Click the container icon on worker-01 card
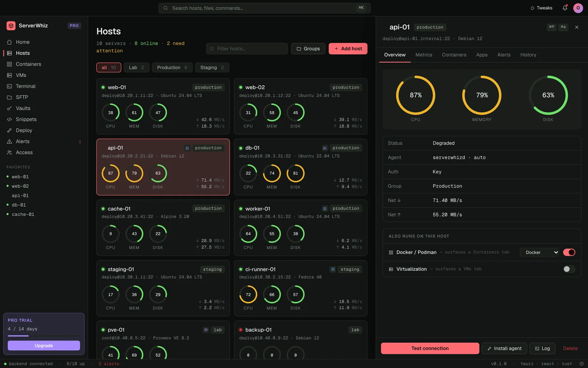The height and width of the screenshot is (368, 588). 325,209
